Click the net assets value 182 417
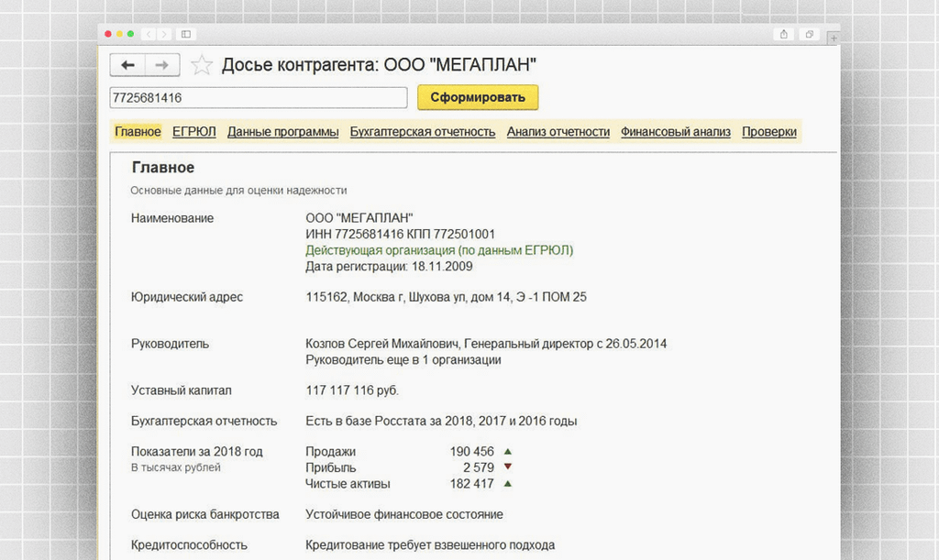Viewport: 939px width, 560px height. (472, 483)
